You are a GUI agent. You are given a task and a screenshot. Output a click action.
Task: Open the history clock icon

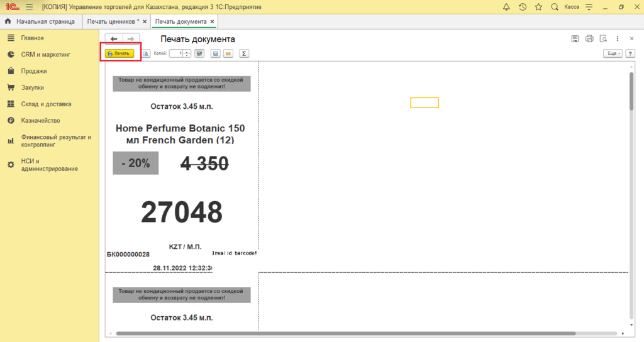[523, 7]
